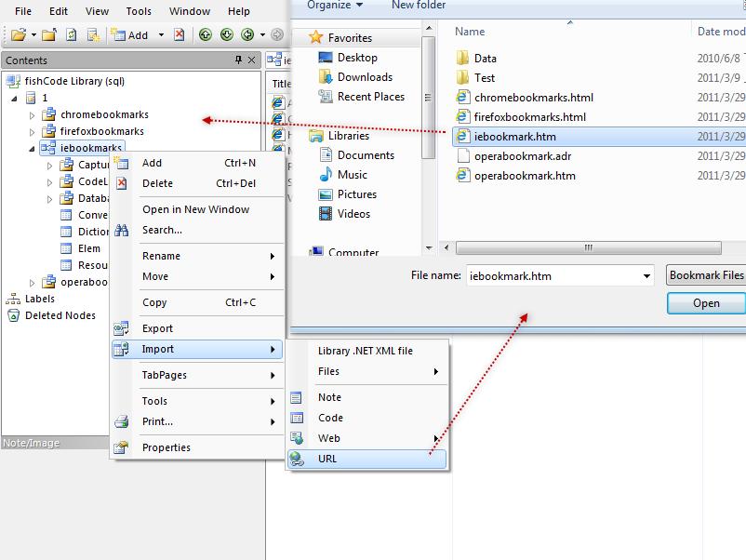Expand the Capture subfolder node

pyautogui.click(x=49, y=166)
